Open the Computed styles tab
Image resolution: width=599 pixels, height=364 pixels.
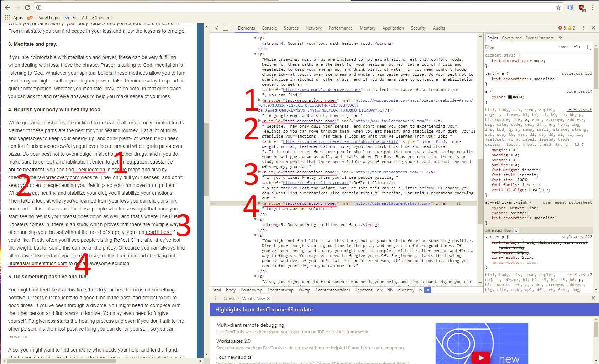[x=511, y=38]
